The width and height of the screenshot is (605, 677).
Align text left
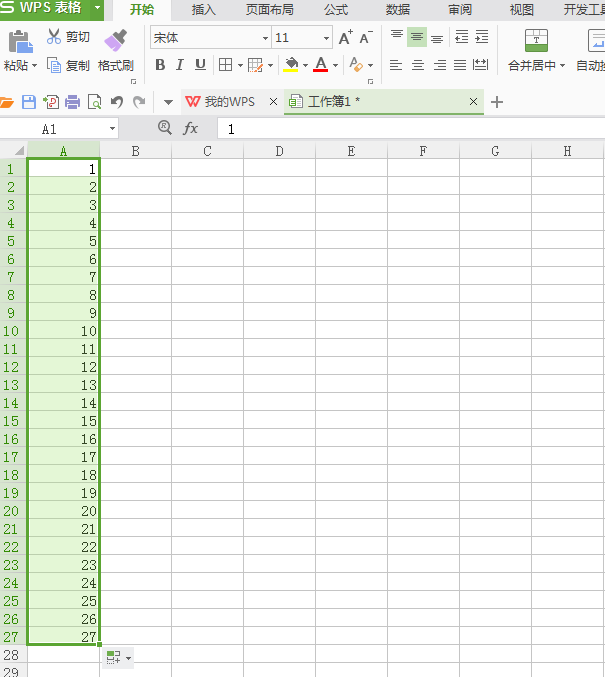coord(396,65)
